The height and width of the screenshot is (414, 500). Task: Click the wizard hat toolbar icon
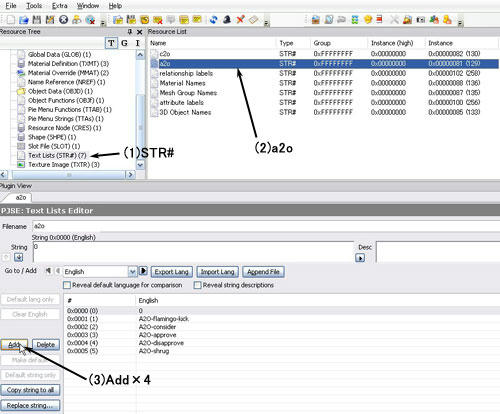227,20
